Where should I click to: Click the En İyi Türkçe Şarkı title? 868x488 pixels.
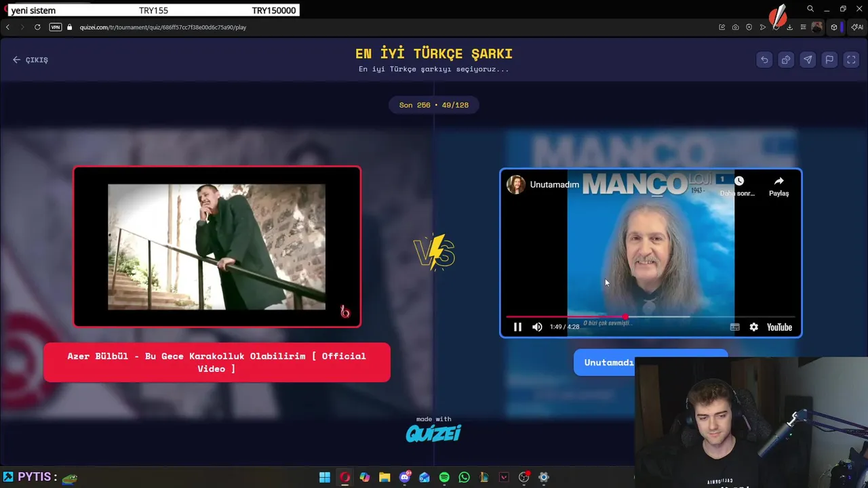434,54
